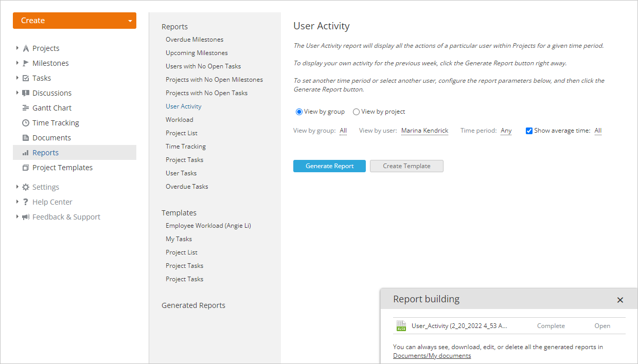Open Employee Workload (Angie Li) template
The height and width of the screenshot is (364, 638).
(x=208, y=226)
